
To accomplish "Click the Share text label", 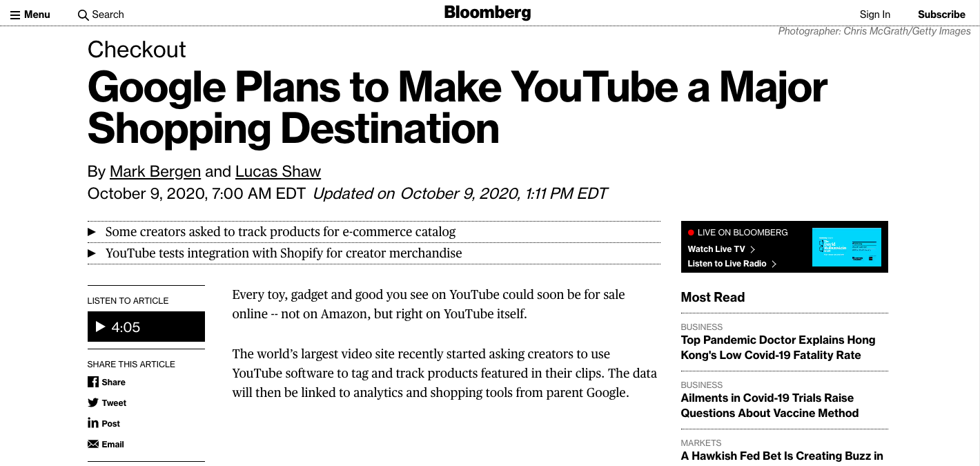I will tap(113, 382).
